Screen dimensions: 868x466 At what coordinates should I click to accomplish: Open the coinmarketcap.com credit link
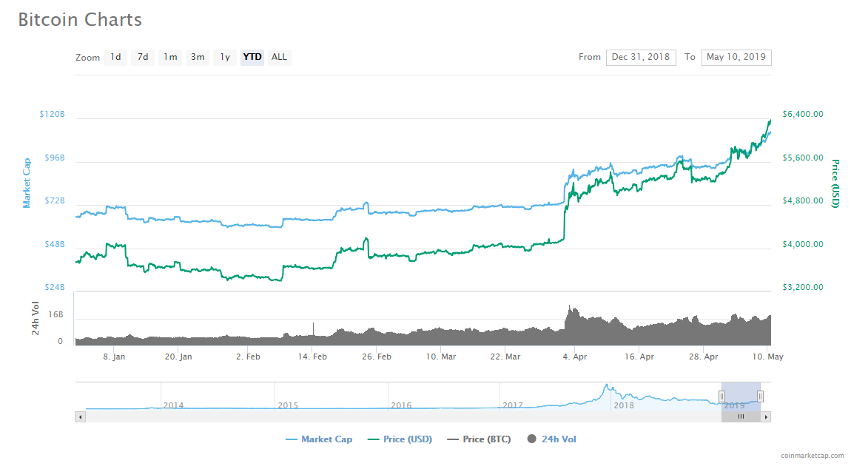[x=812, y=456]
